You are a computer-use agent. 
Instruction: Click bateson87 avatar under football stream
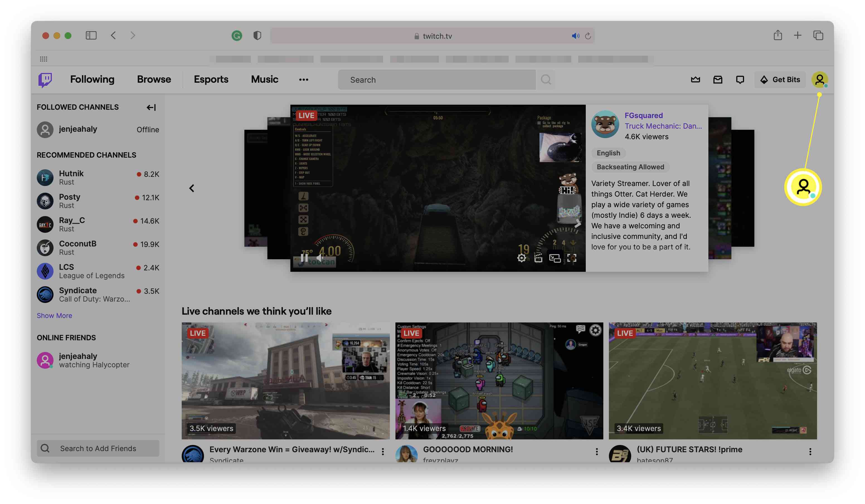point(619,454)
